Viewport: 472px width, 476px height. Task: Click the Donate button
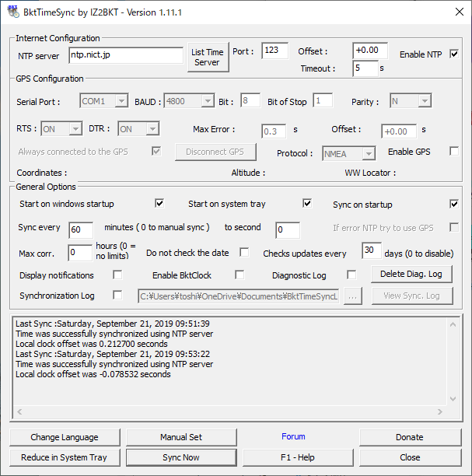[410, 437]
